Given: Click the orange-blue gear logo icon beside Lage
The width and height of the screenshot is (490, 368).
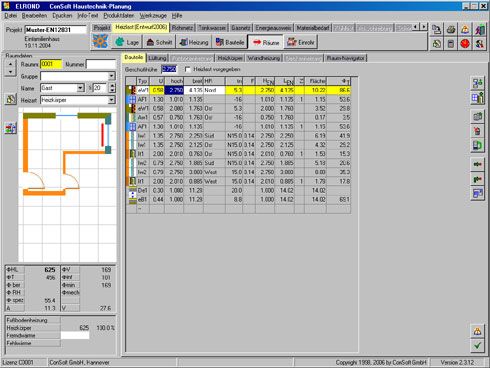Looking at the screenshot, I should pos(100,42).
